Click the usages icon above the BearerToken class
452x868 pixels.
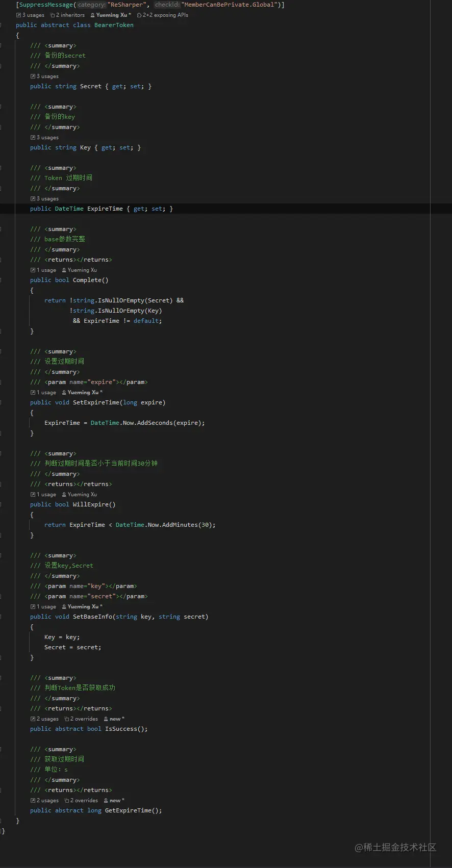coord(19,15)
